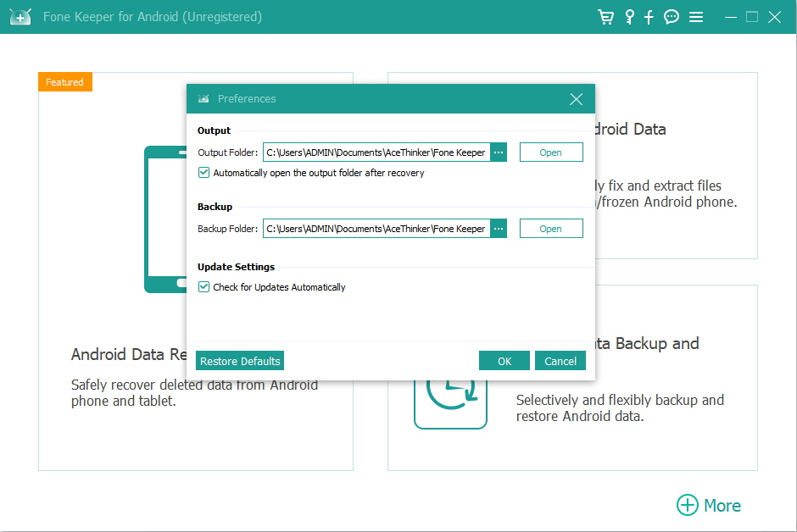Confirm preferences with OK
Viewport: 797px width, 532px height.
pos(504,361)
